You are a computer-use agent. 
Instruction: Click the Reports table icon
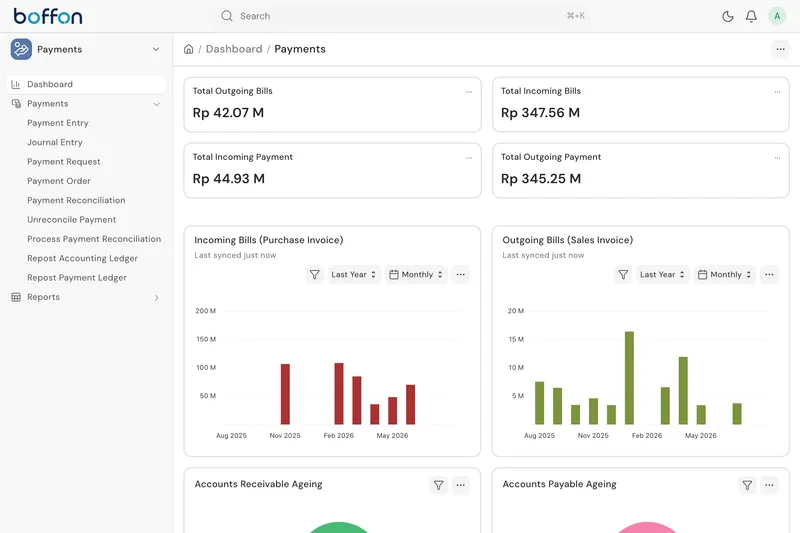[x=16, y=297]
